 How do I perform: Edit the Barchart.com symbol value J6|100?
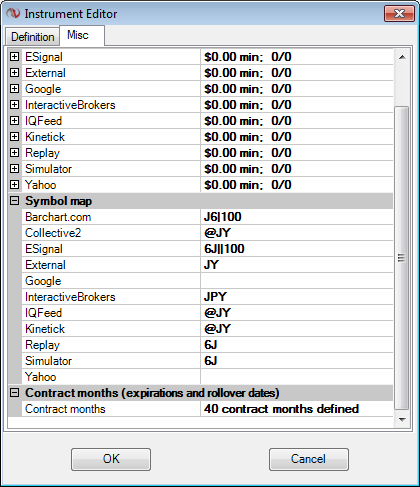[297, 217]
